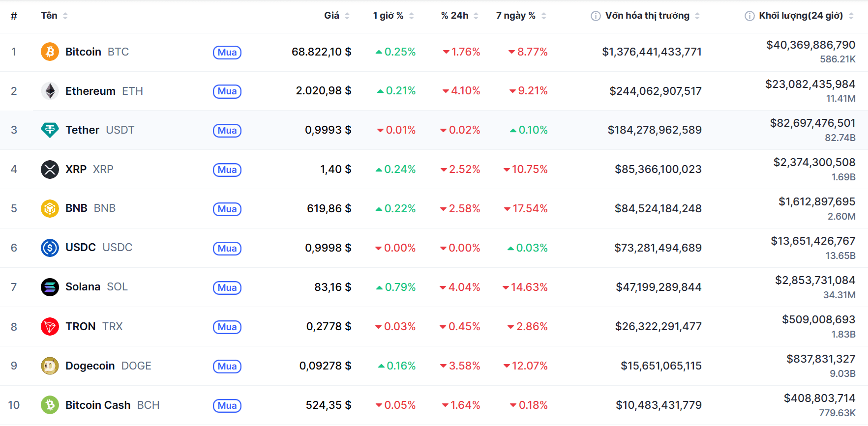Click sort arrows next to Khối lượng(24 giờ)
This screenshot has width=868, height=426.
click(851, 16)
